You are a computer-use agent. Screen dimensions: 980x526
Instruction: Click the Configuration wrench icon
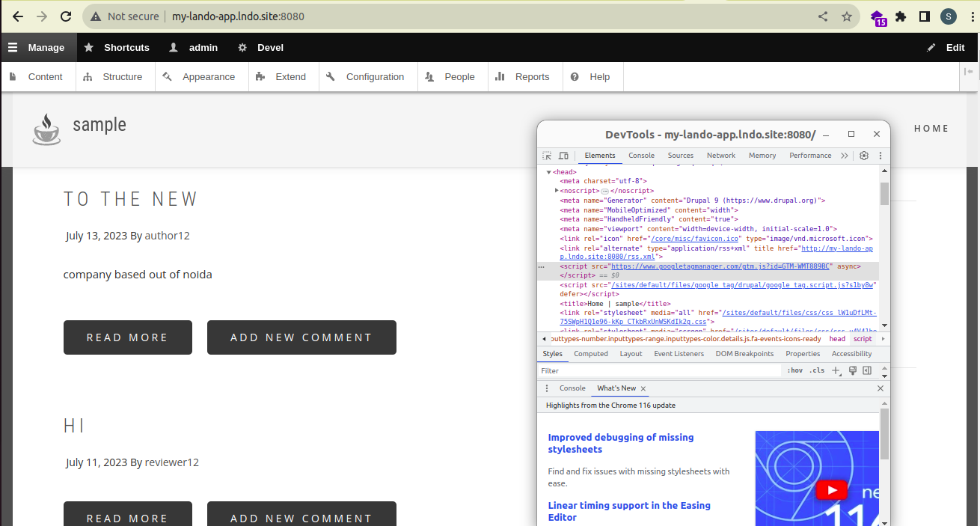click(331, 76)
